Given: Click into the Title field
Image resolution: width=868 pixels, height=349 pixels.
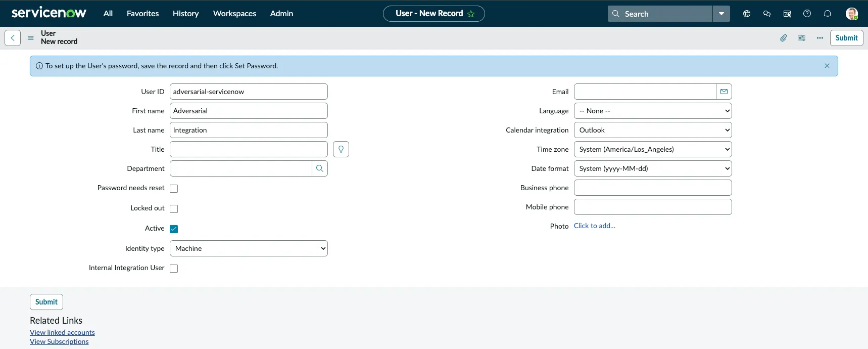Looking at the screenshot, I should (249, 149).
